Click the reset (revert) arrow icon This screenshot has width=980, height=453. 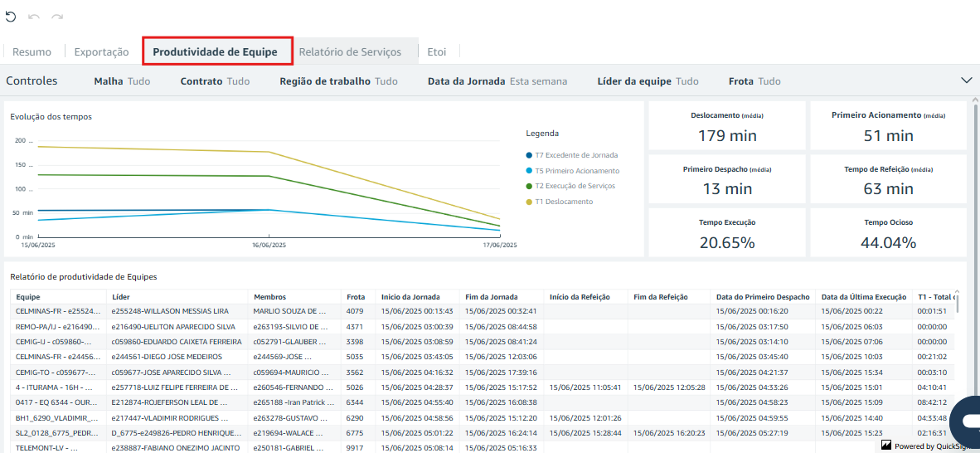coord(11,17)
